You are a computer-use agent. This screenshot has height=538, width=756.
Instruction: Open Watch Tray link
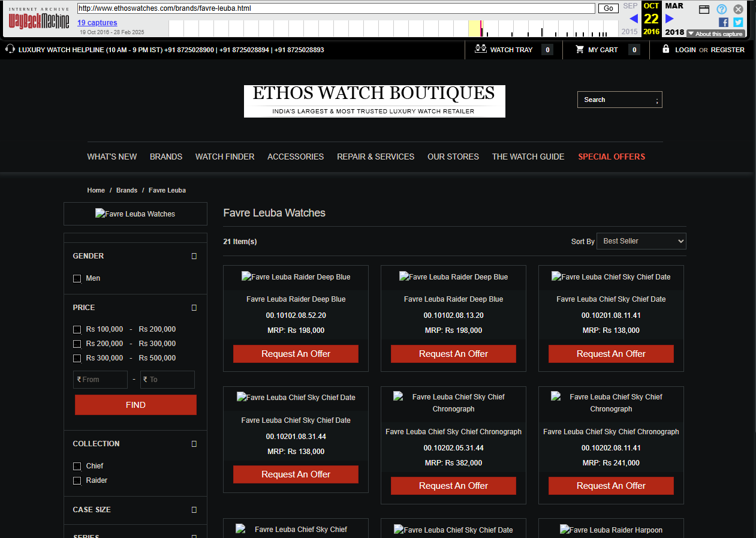511,50
